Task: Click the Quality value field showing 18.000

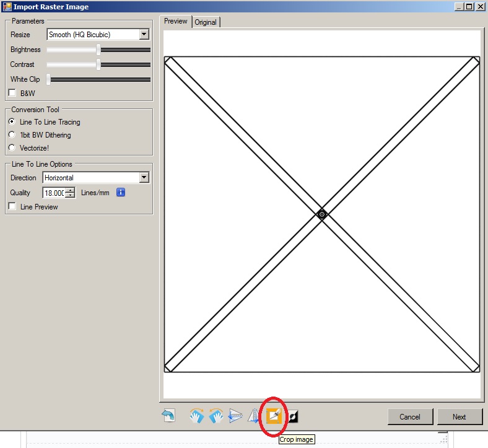Action: [x=54, y=193]
